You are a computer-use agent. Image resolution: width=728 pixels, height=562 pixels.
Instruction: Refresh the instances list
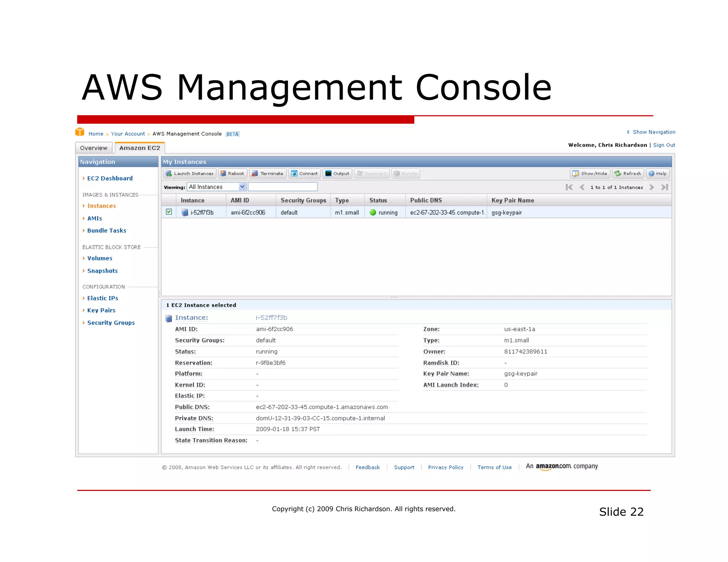628,173
